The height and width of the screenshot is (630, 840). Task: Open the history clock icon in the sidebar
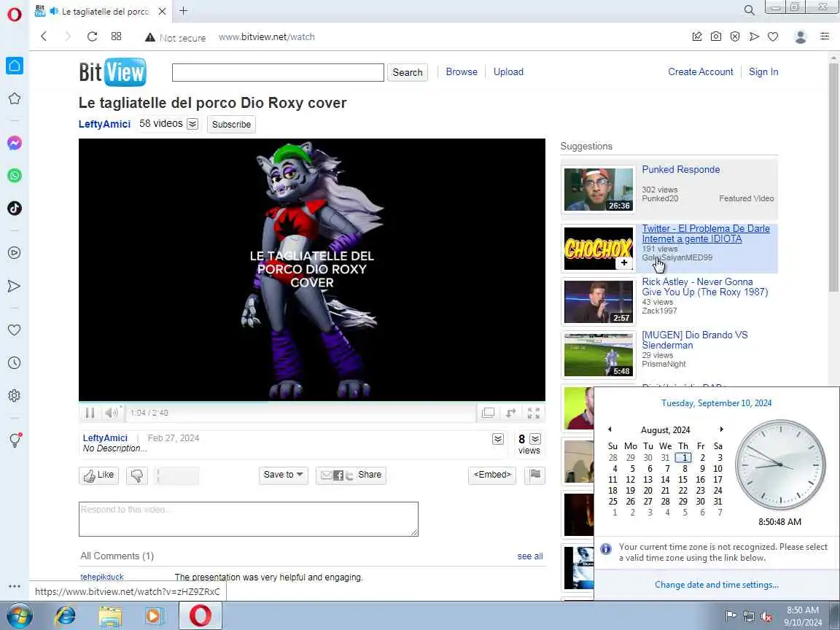pyautogui.click(x=15, y=363)
